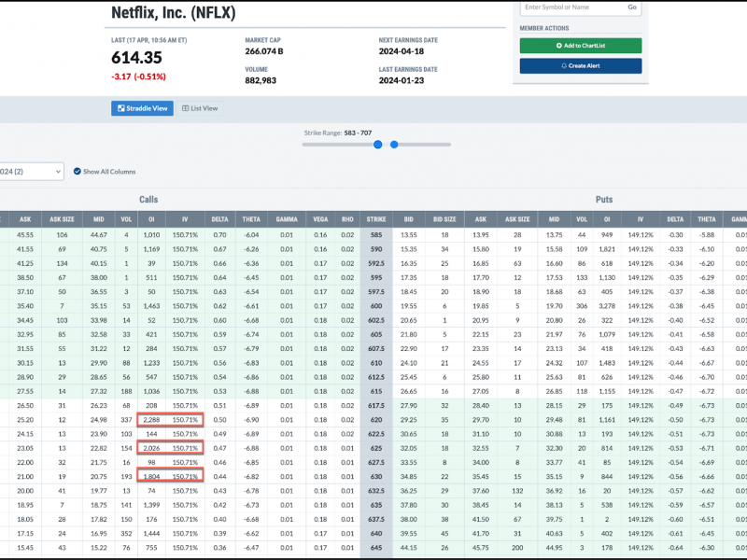
Task: Open the expiration date dropdown
Action: click(x=32, y=172)
